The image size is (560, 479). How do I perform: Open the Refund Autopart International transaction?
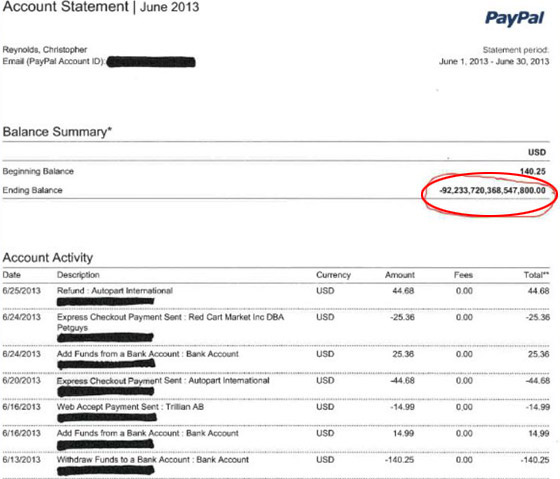tap(115, 291)
